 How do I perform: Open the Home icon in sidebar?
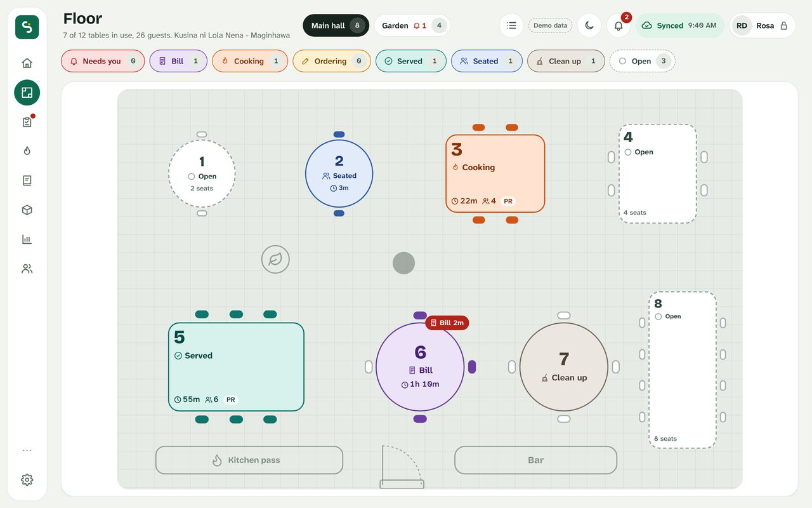point(27,63)
